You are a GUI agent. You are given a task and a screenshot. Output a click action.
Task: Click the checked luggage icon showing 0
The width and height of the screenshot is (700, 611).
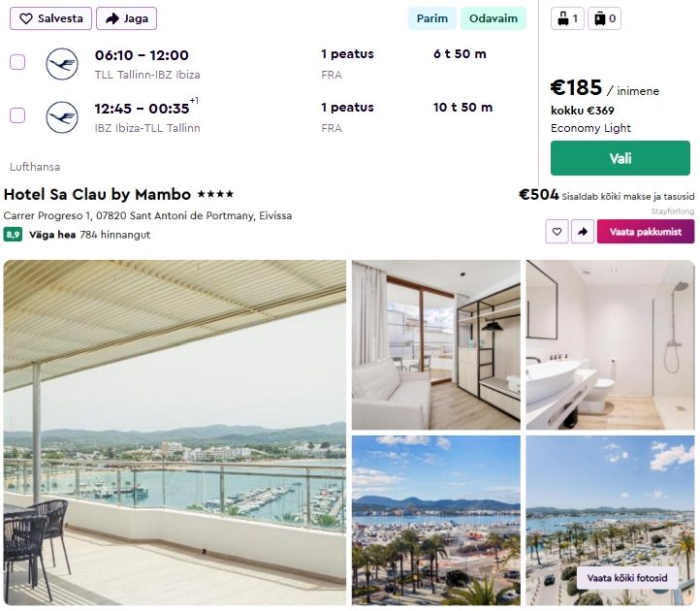coord(604,18)
